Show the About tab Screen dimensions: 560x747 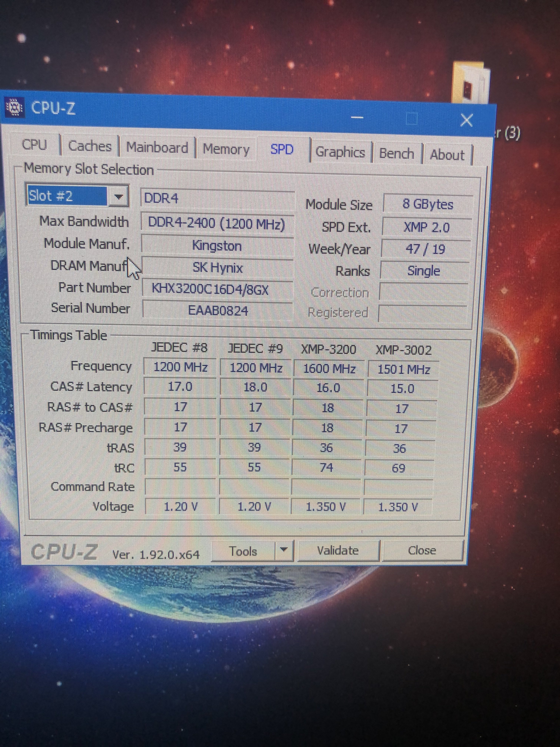coord(447,155)
